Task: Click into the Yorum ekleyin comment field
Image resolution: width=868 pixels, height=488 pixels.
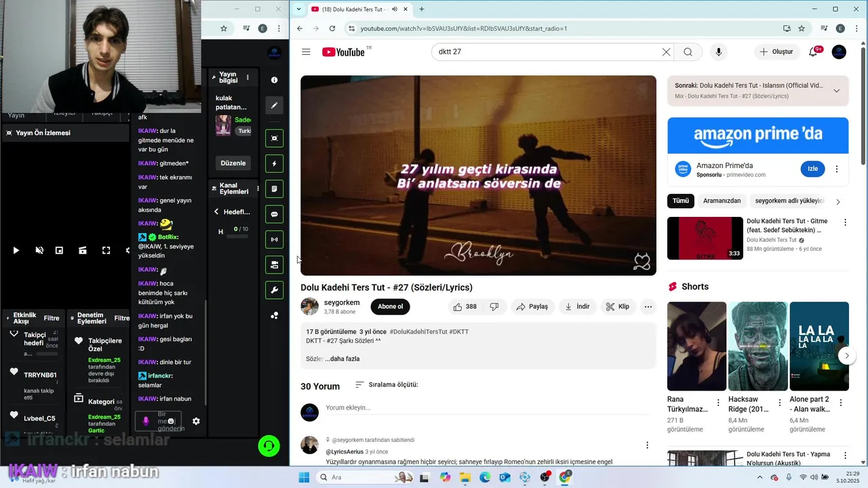Action: tap(487, 408)
